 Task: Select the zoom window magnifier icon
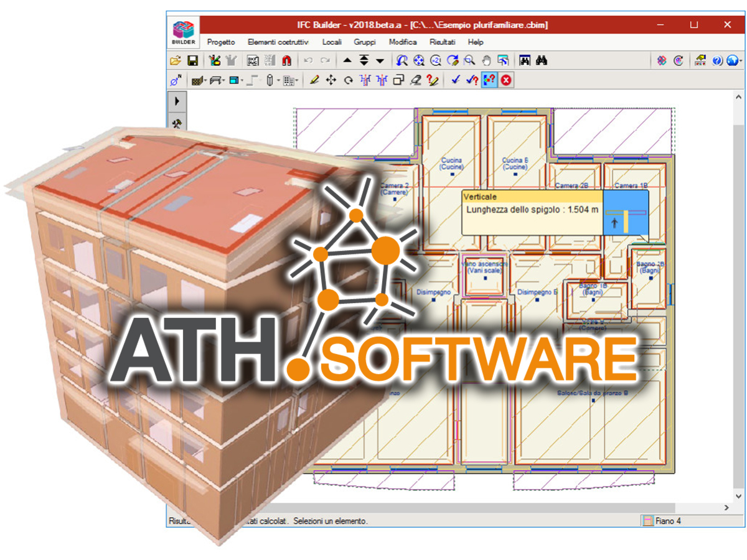(x=469, y=60)
